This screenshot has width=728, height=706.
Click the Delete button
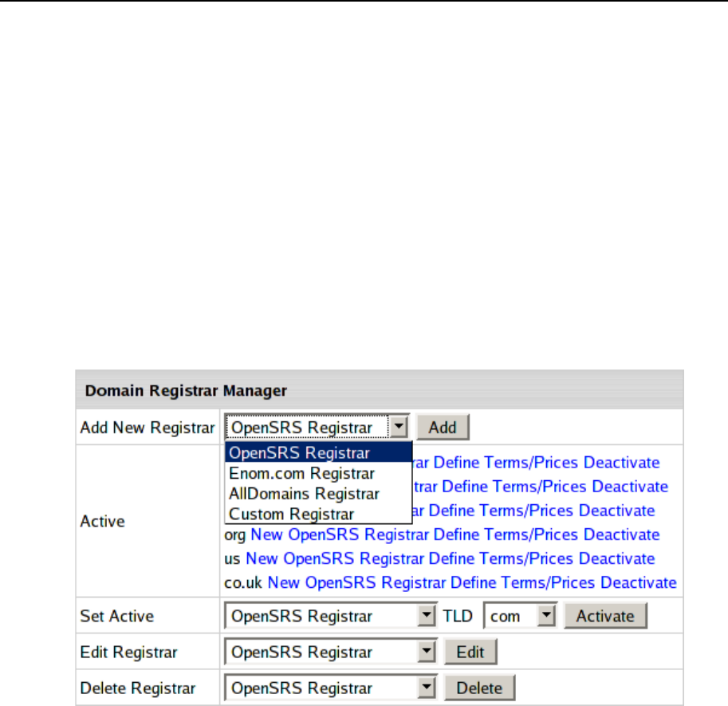pos(479,688)
